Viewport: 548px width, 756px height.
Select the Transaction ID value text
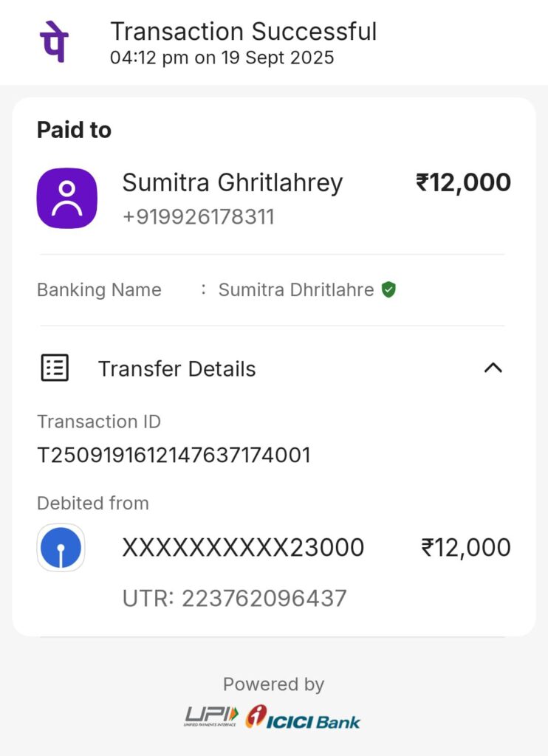click(x=174, y=455)
